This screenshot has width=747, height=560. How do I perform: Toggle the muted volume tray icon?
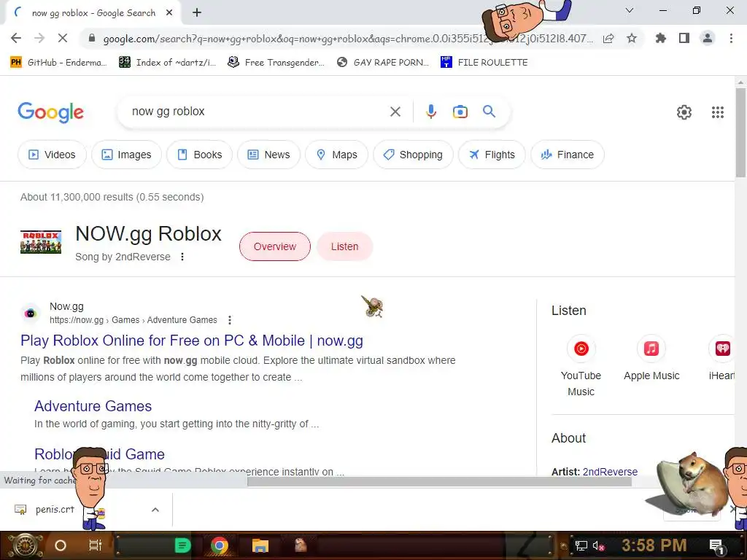tap(599, 545)
